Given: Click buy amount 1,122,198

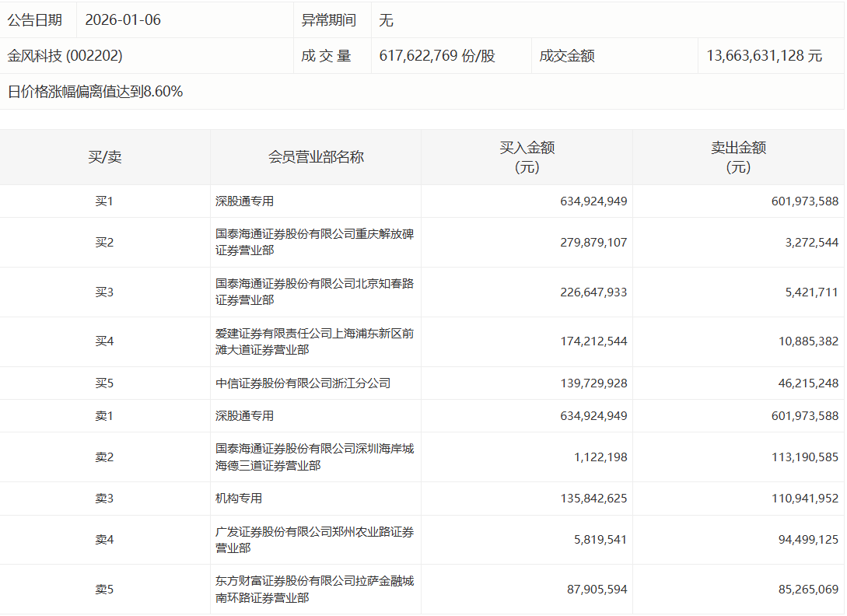Looking at the screenshot, I should click(600, 457).
